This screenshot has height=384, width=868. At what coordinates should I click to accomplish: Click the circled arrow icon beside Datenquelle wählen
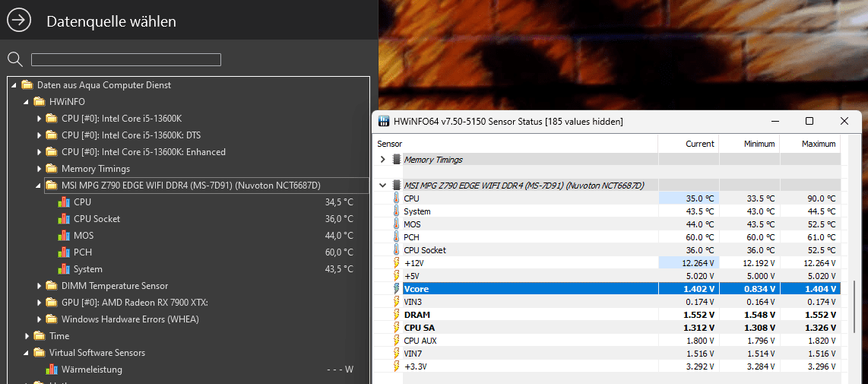pyautogui.click(x=19, y=21)
